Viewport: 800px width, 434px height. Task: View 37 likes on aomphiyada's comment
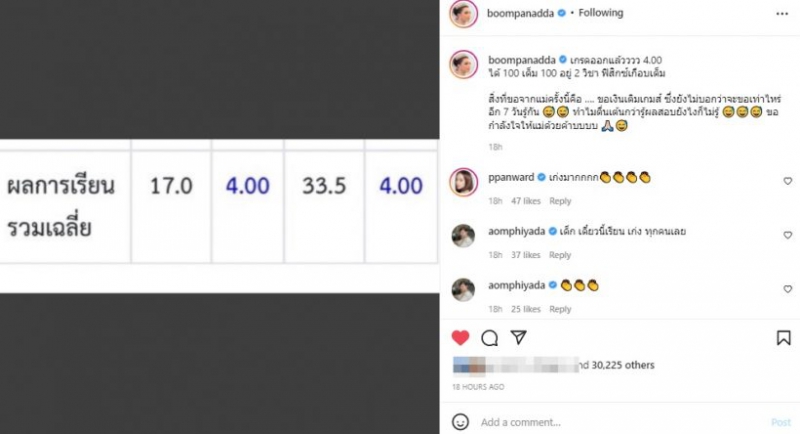tap(526, 255)
